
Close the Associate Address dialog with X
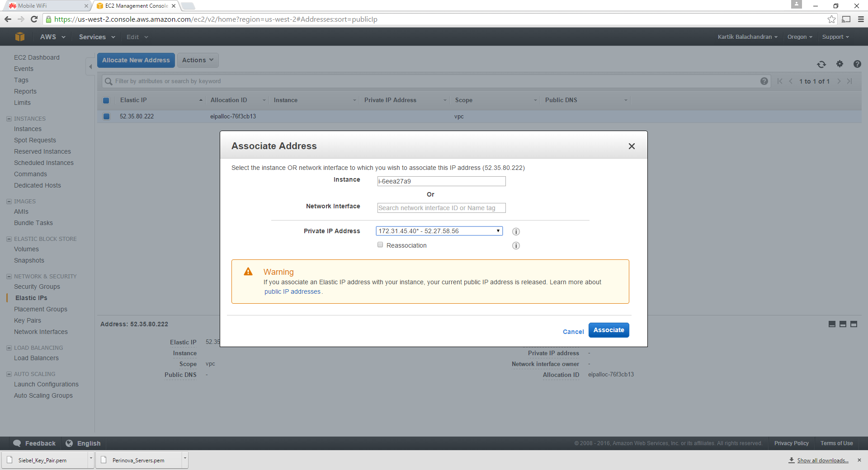[632, 146]
